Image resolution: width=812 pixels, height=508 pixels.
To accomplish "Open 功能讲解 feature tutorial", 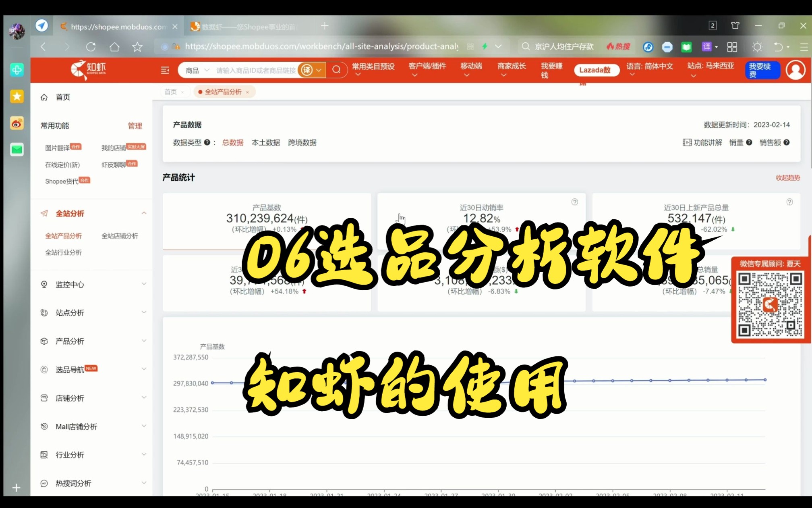I will click(x=702, y=142).
